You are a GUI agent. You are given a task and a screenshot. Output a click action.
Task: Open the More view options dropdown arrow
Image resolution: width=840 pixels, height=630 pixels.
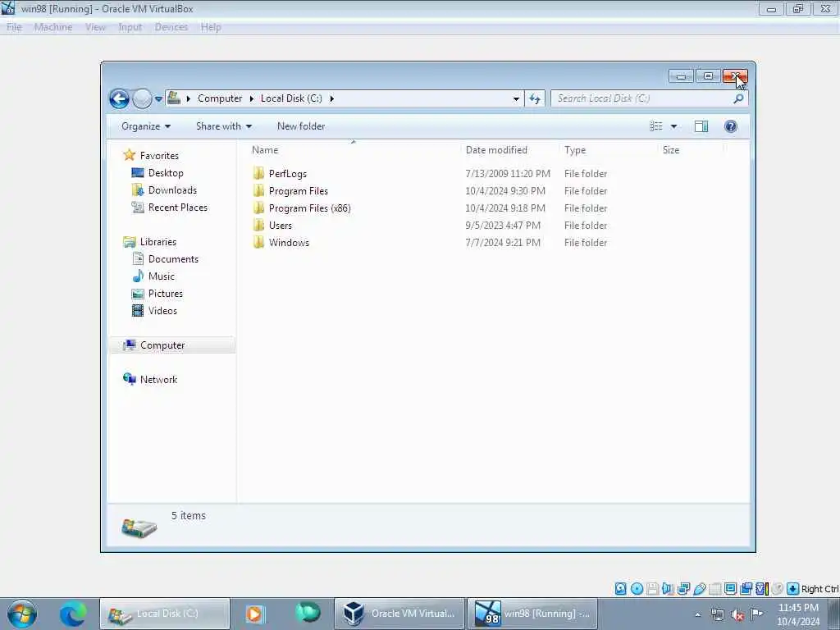coord(674,126)
